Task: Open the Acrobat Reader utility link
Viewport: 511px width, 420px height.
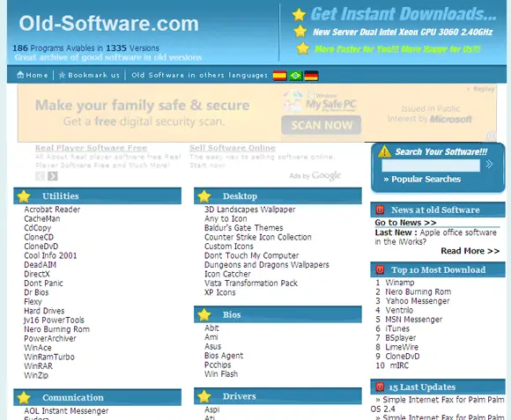Action: point(52,210)
